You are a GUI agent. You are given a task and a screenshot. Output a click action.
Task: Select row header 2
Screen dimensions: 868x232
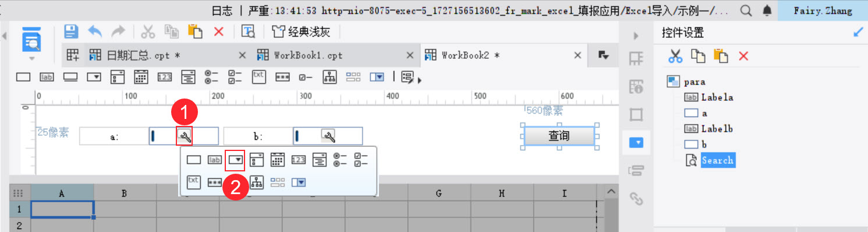pos(19,225)
